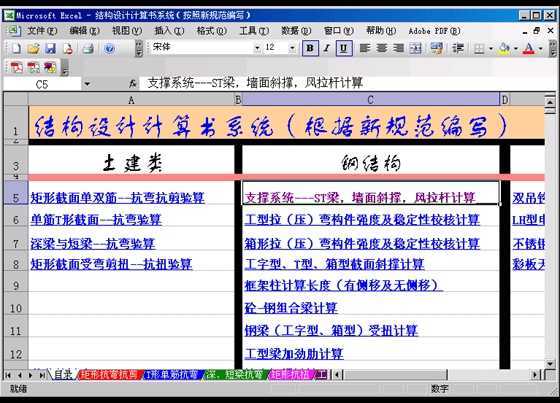Open Excel Help question mark icon
This screenshot has width=560, height=403.
pyautogui.click(x=109, y=48)
